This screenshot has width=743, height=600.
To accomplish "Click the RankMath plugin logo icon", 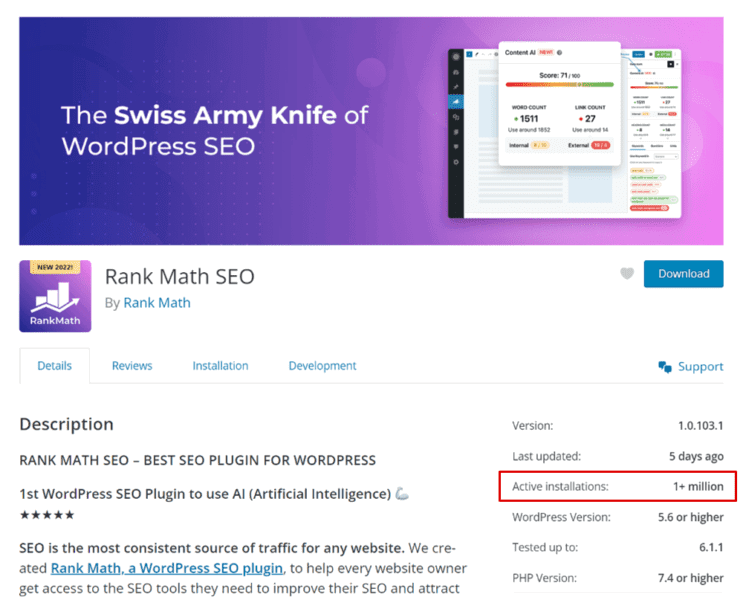I will point(55,296).
